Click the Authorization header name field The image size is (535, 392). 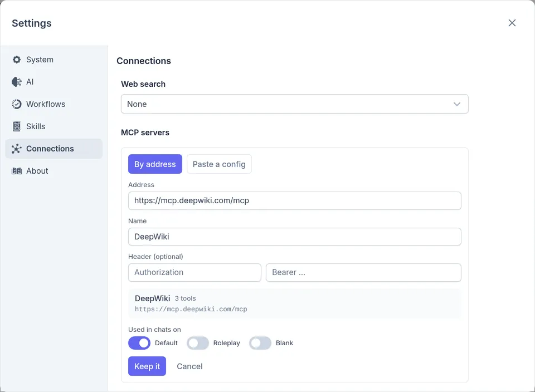(194, 272)
